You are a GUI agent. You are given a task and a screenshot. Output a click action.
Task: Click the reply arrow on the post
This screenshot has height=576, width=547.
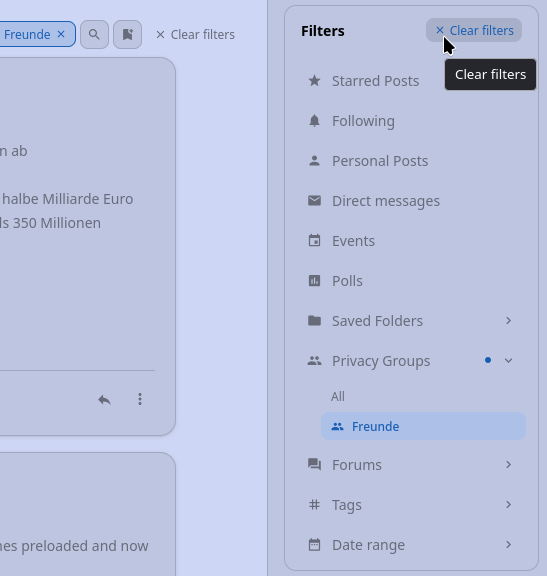[105, 399]
